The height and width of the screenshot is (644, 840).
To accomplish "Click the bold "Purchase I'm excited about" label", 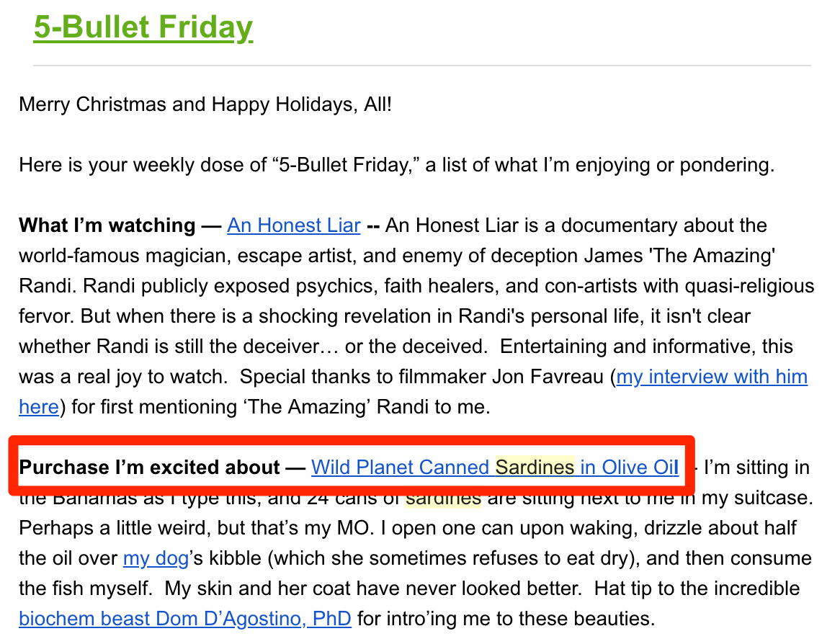I will [149, 468].
